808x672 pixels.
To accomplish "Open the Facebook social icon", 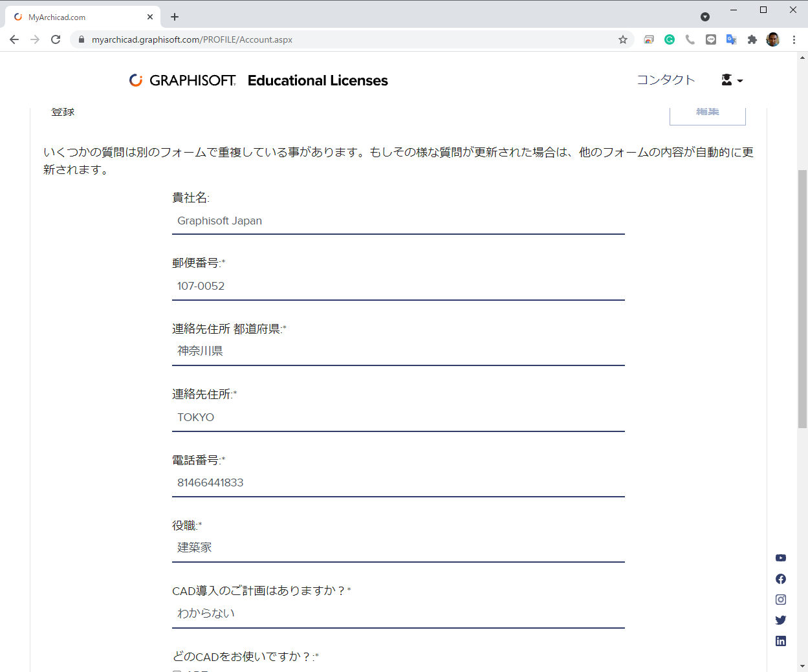I will pos(781,579).
